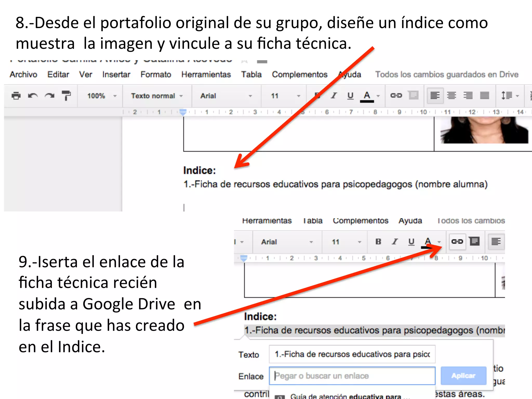Click the Indice: heading in upper document
532x399 pixels.
pyautogui.click(x=199, y=170)
